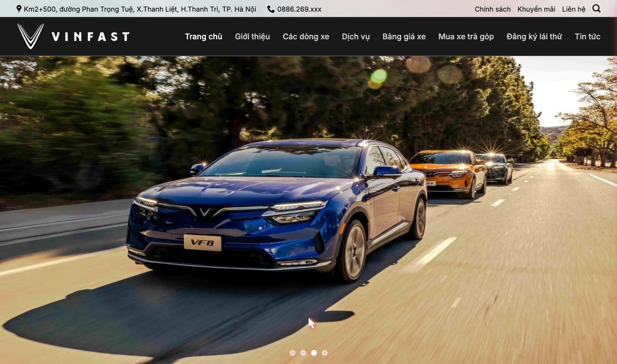This screenshot has height=364, width=617.
Task: Call phone number 0886.269.xxx
Action: (299, 9)
